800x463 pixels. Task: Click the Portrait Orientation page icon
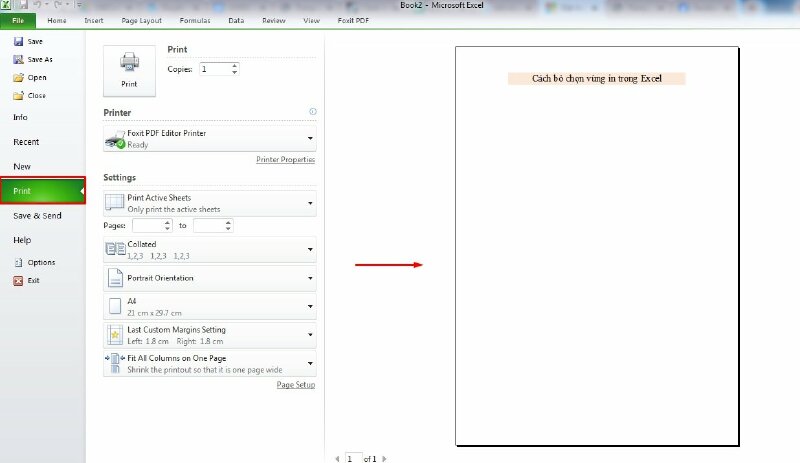(115, 278)
